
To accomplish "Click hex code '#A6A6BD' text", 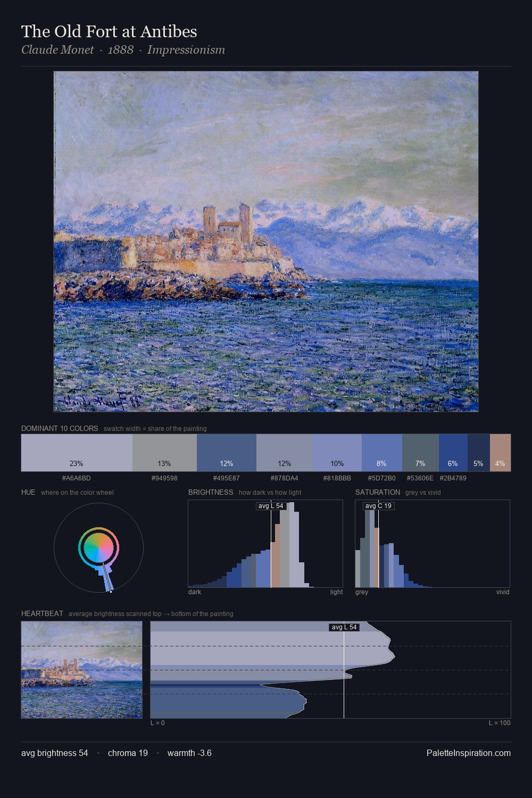I will tap(77, 478).
